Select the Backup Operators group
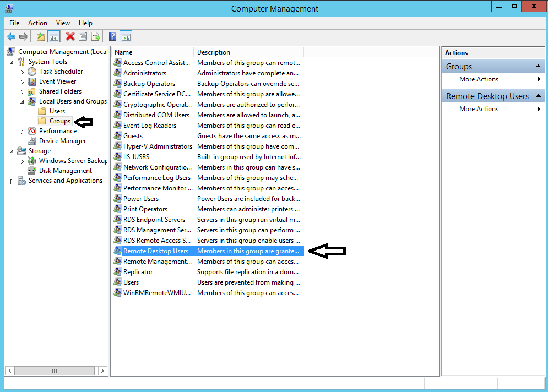548x392 pixels. pyautogui.click(x=149, y=84)
